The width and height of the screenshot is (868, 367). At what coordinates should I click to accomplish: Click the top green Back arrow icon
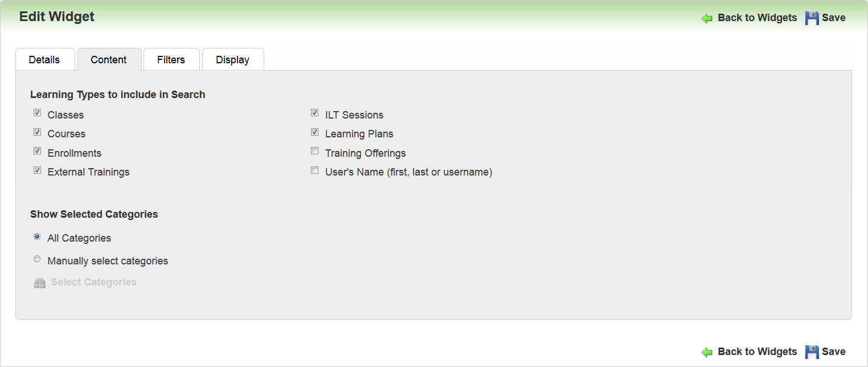coord(707,18)
